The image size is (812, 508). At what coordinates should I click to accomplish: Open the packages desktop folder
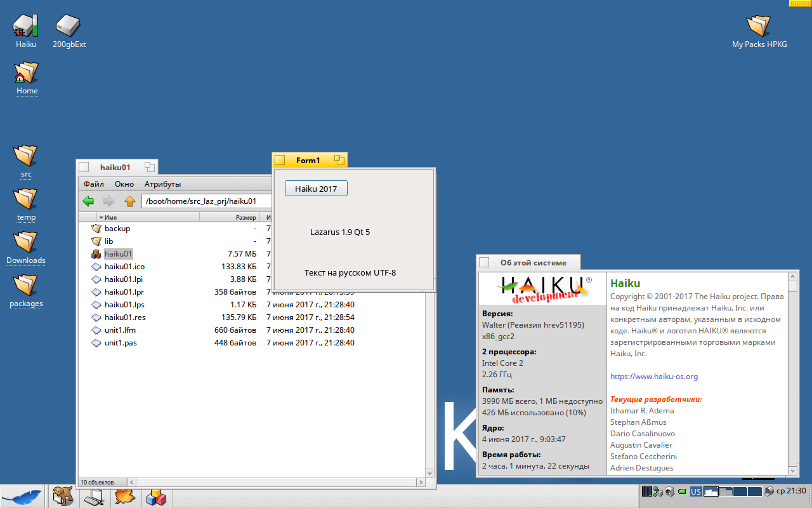[x=26, y=285]
